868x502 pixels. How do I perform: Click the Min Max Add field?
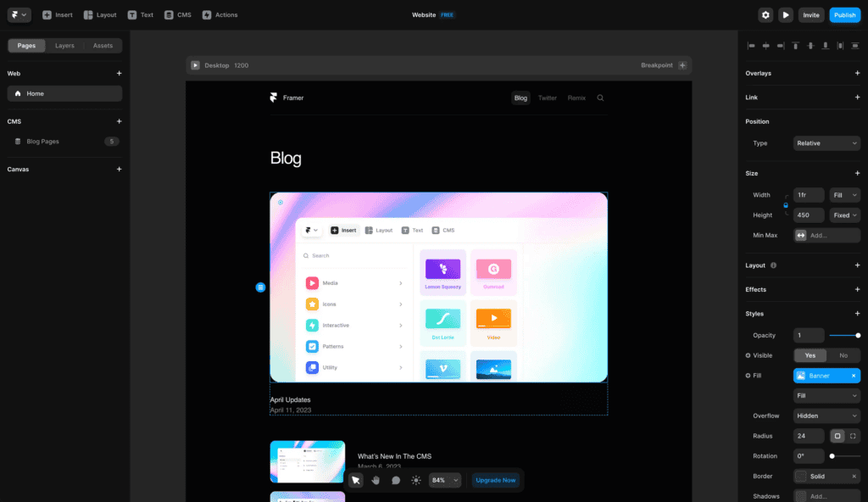[826, 236]
